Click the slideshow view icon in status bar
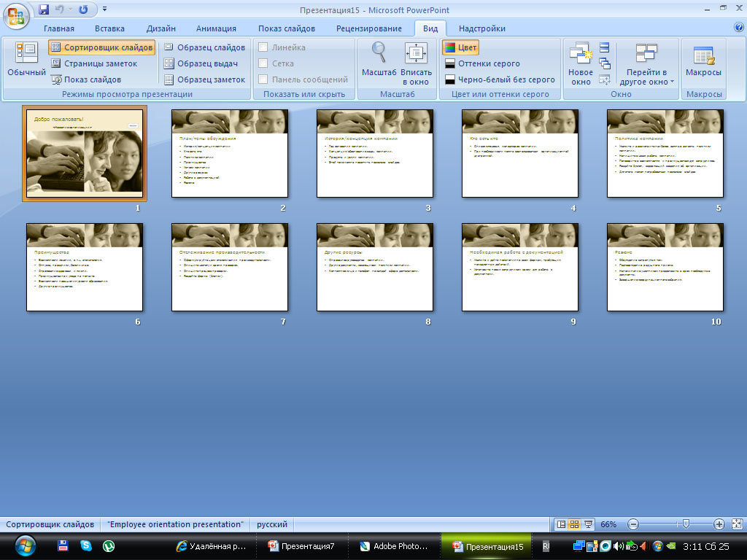Viewport: 747px width, 560px height. (x=588, y=524)
